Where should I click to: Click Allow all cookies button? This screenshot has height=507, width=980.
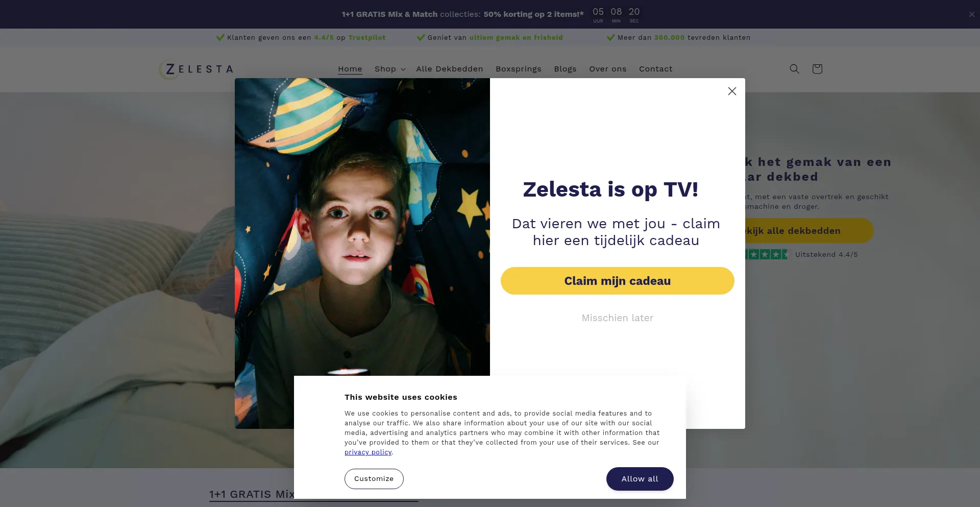[x=640, y=479]
